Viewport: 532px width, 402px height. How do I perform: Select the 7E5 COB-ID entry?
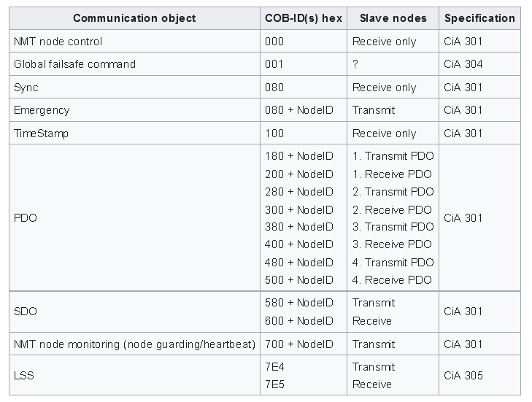[x=274, y=384]
